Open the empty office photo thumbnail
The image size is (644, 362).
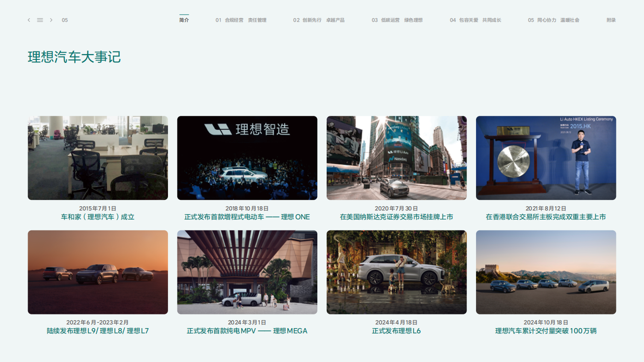(x=98, y=158)
